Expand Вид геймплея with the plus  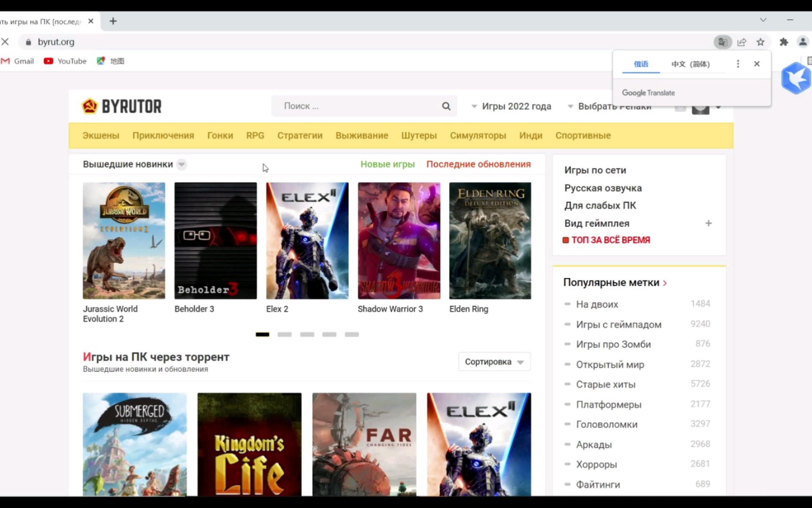click(708, 223)
